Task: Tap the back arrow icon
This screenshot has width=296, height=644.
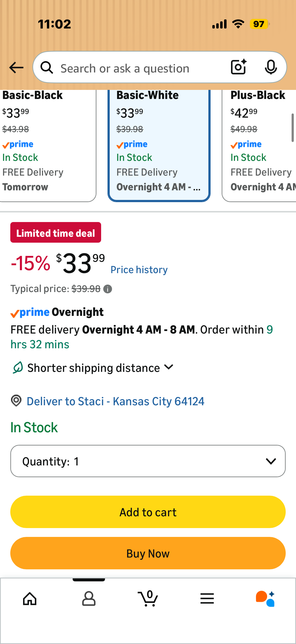Action: point(16,68)
